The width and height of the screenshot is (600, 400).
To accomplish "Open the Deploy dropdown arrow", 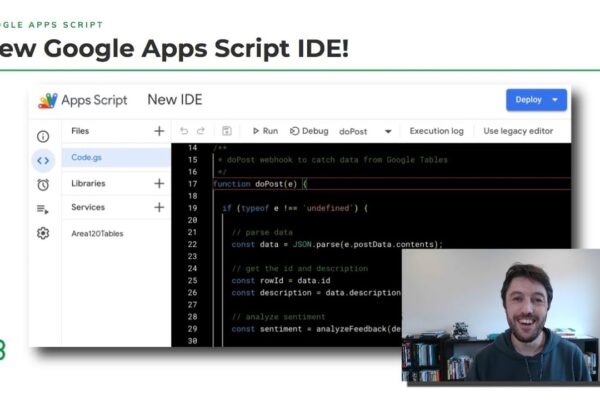I will (x=555, y=100).
